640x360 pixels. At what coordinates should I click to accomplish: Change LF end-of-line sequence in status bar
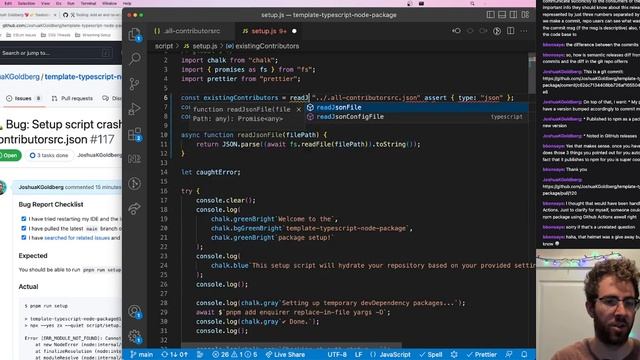click(358, 354)
